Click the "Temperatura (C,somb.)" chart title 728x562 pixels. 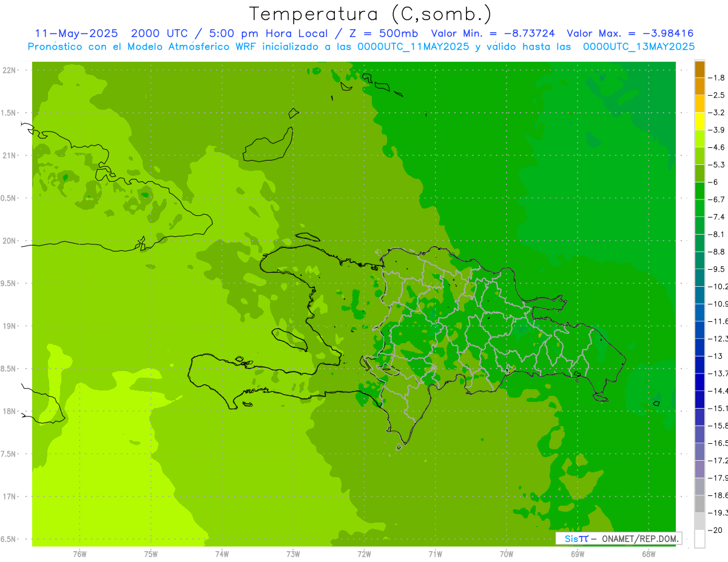[x=371, y=13]
